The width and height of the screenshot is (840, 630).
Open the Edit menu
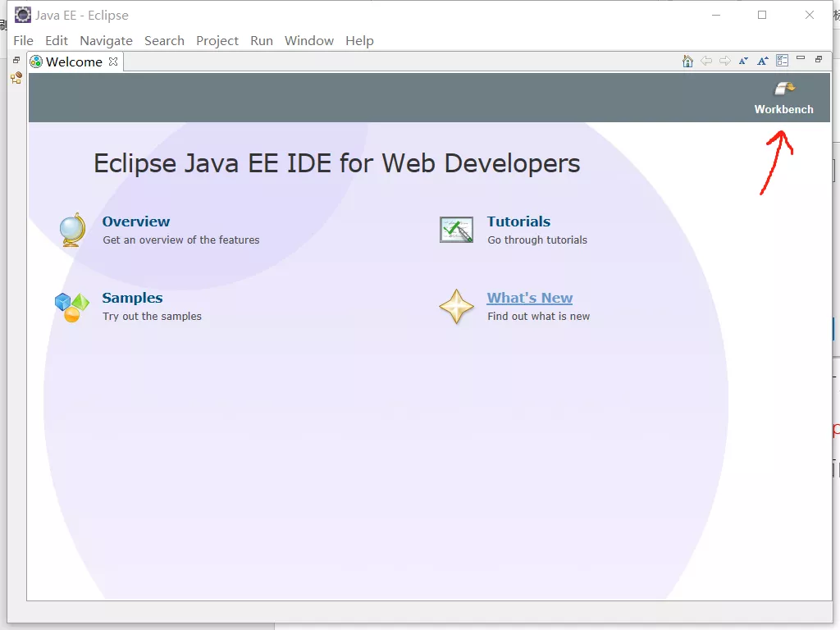(x=57, y=41)
